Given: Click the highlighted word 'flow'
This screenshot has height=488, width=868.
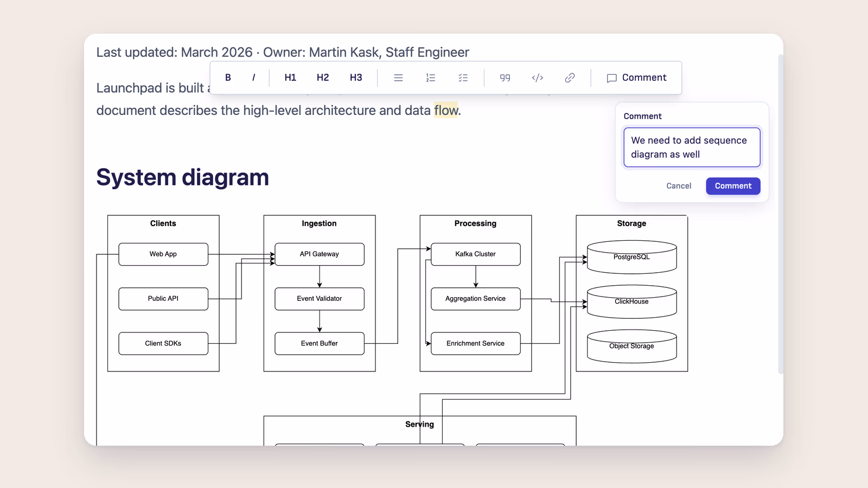Looking at the screenshot, I should [446, 111].
